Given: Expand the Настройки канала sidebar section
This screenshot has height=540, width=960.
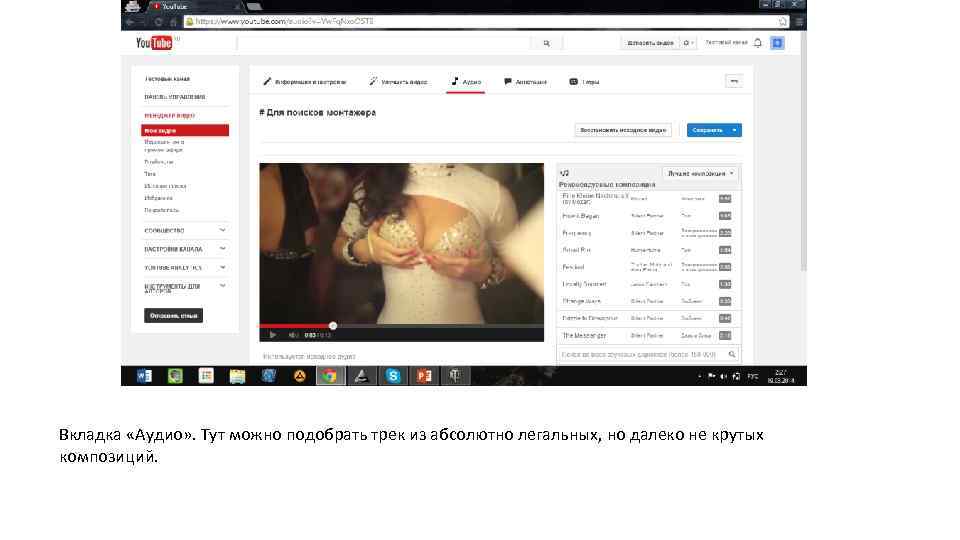Looking at the screenshot, I should click(185, 249).
